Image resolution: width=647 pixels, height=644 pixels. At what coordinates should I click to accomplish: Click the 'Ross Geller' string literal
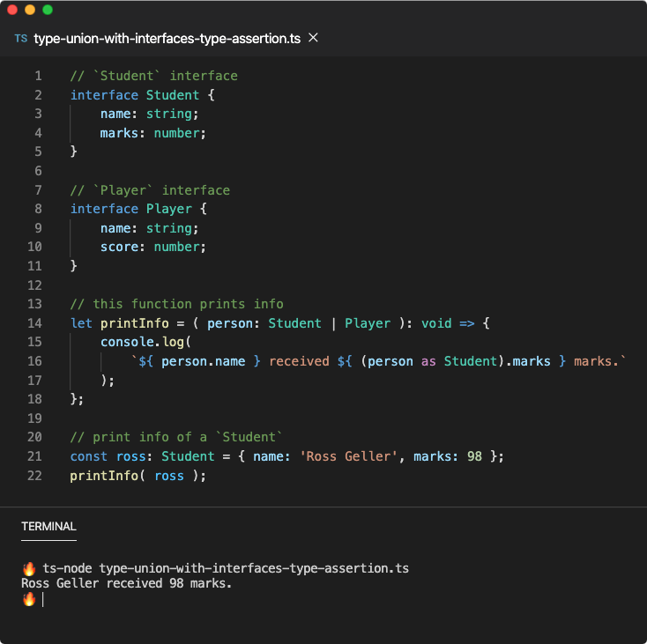point(348,456)
